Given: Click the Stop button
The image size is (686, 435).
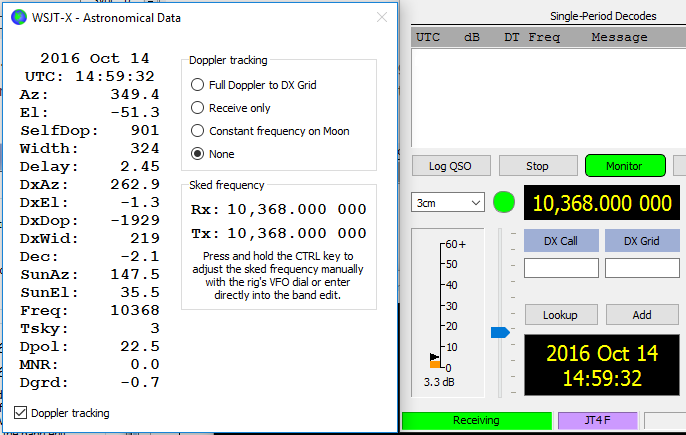Looking at the screenshot, I should coord(537,165).
